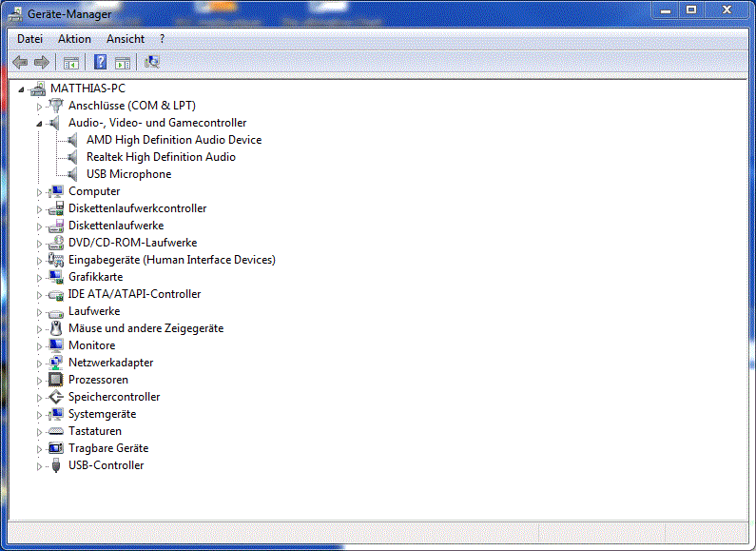Scan for hardware changes toolbar icon
Image resolution: width=756 pixels, height=551 pixels.
[x=152, y=62]
